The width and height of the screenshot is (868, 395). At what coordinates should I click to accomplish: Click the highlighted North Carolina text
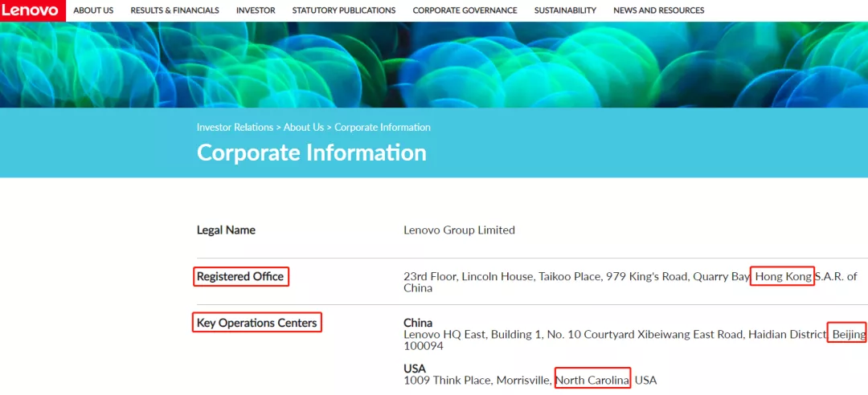[592, 380]
